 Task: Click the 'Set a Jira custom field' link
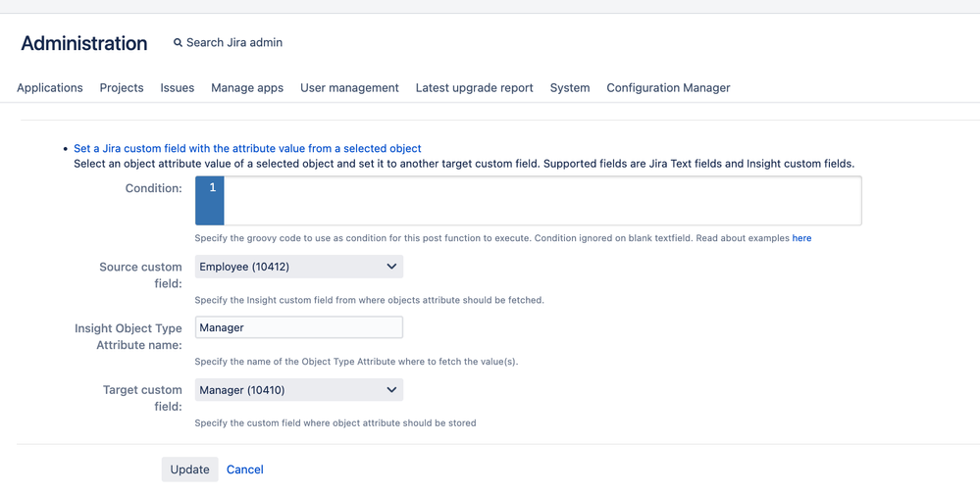point(247,149)
